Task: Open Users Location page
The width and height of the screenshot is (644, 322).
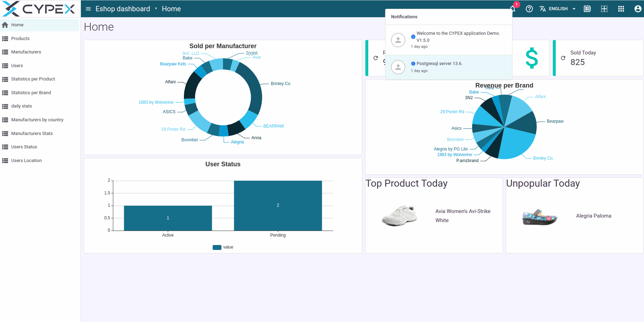Action: click(x=40, y=161)
